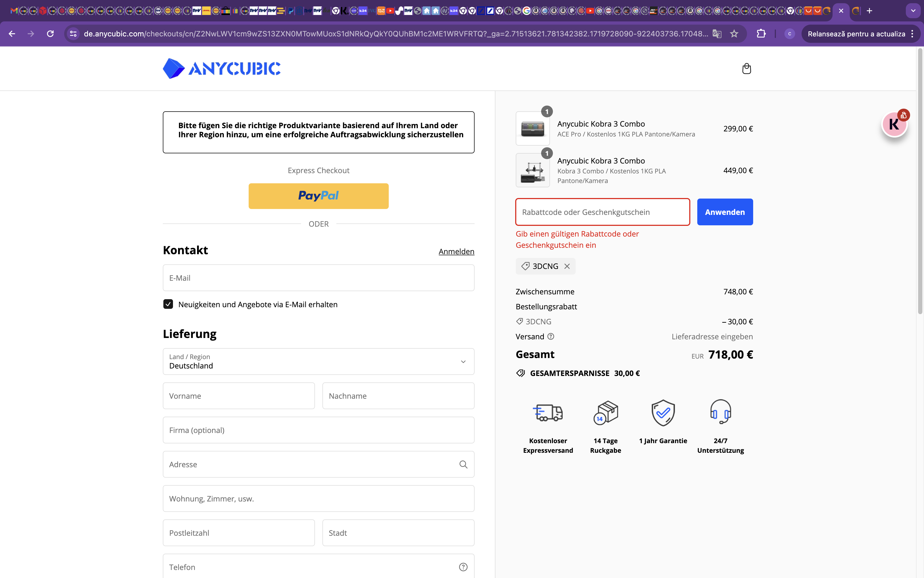Click the Postleitzahl field

pyautogui.click(x=239, y=533)
